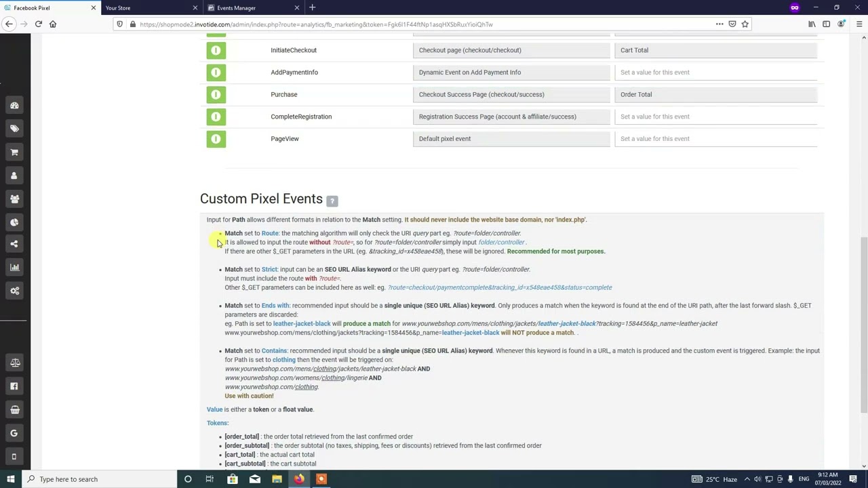Click the PageView value input field
Image resolution: width=868 pixels, height=488 pixels.
pos(716,139)
